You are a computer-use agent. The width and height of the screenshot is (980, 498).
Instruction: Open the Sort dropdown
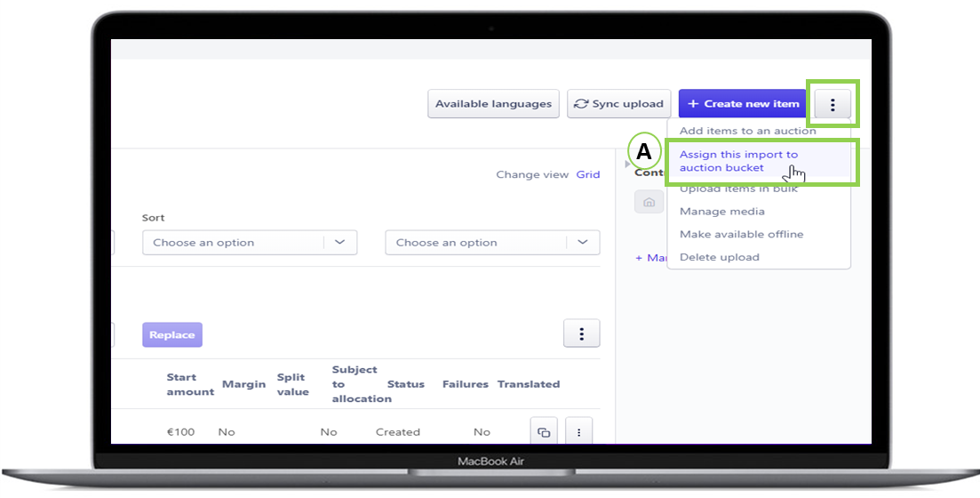pos(249,243)
